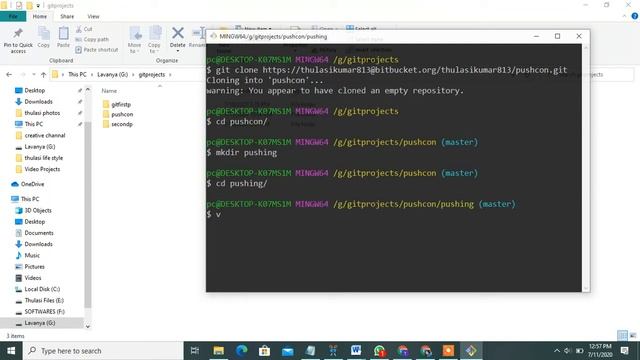Open File Explorer from taskbar
The height and width of the screenshot is (360, 640).
click(218, 351)
